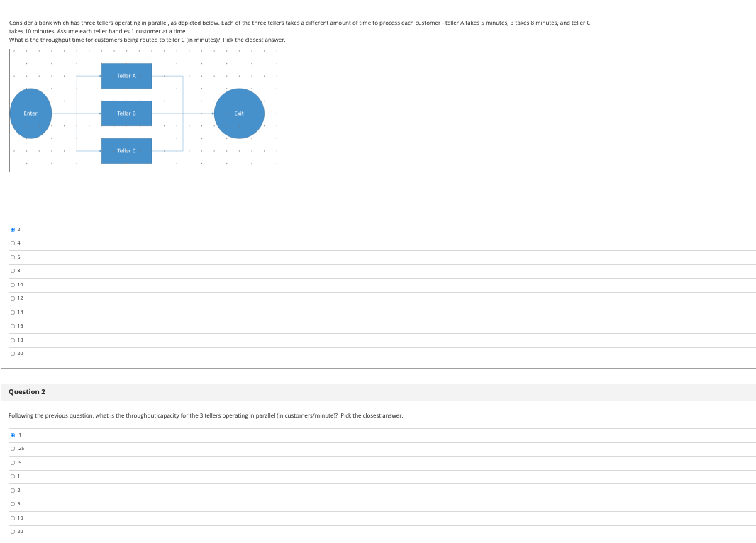Select option 1 in Question 2
Screen dimensions: 756x543
pyautogui.click(x=13, y=476)
